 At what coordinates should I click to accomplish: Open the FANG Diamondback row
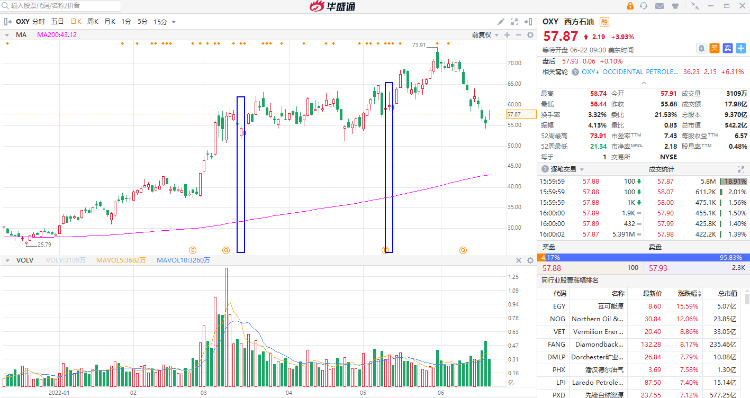[x=640, y=344]
